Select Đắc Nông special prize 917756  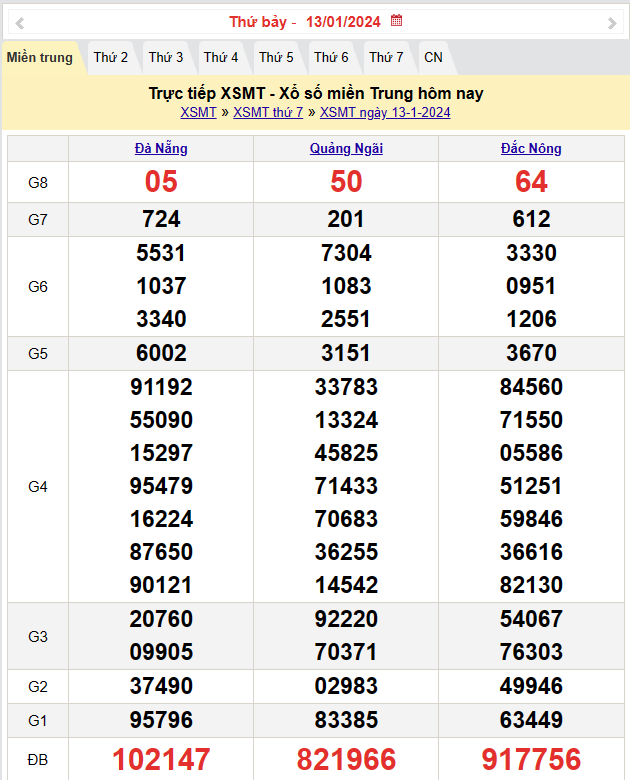pyautogui.click(x=531, y=760)
